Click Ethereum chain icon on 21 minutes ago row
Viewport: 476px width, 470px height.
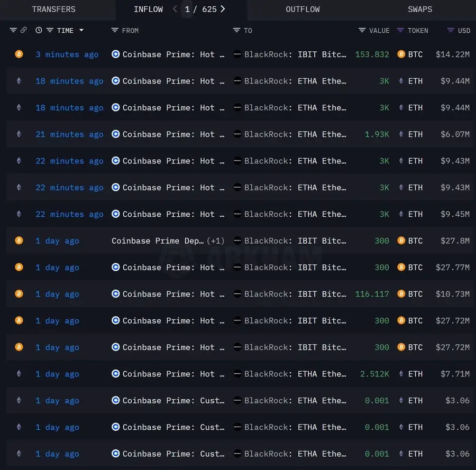pos(19,134)
